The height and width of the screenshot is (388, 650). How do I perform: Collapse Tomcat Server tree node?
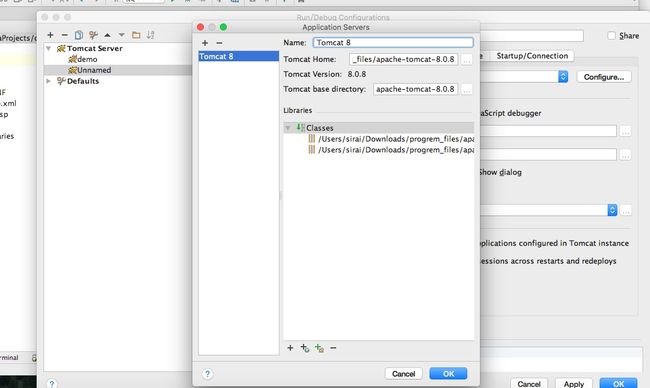49,48
